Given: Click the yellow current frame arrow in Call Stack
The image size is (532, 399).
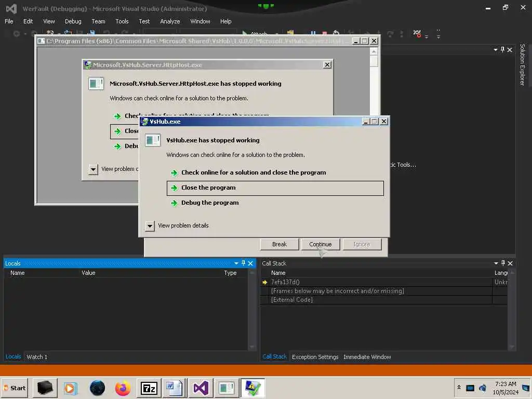Looking at the screenshot, I should [x=265, y=282].
